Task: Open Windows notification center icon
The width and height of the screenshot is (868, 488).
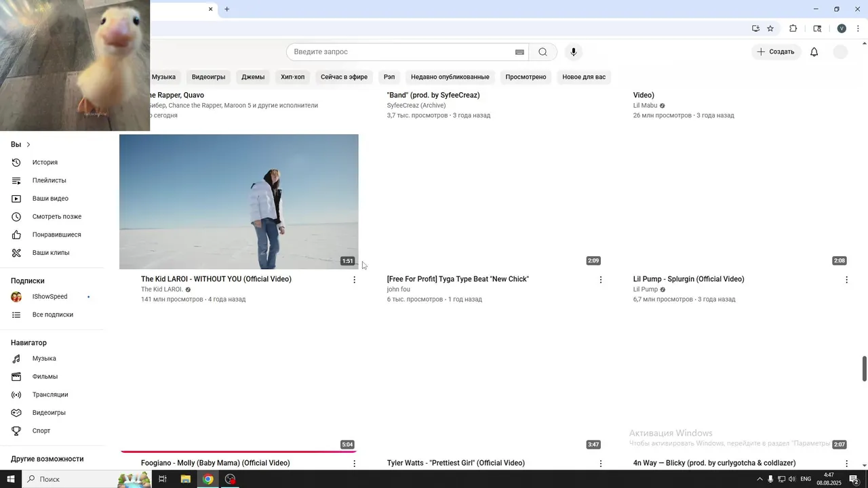Action: [854, 479]
